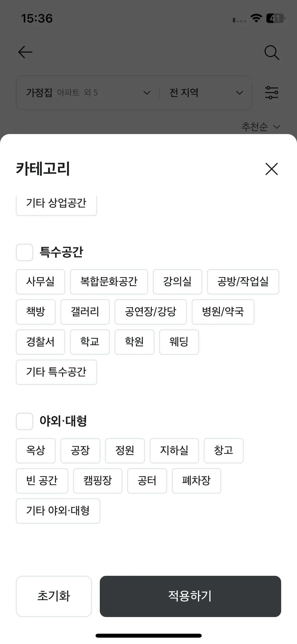
Task: Open the 추천순 sort dropdown
Action: (x=261, y=127)
